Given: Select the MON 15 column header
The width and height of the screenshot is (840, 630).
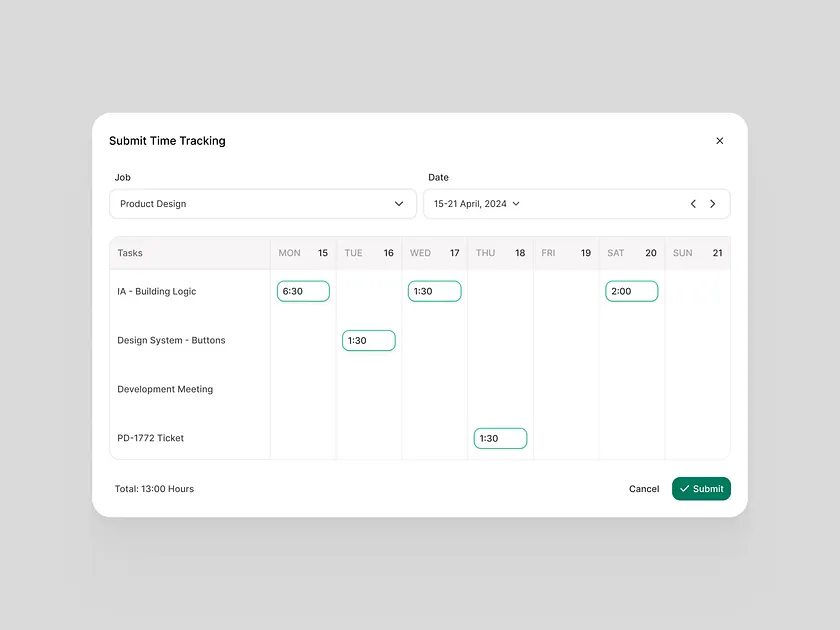Looking at the screenshot, I should [x=303, y=253].
